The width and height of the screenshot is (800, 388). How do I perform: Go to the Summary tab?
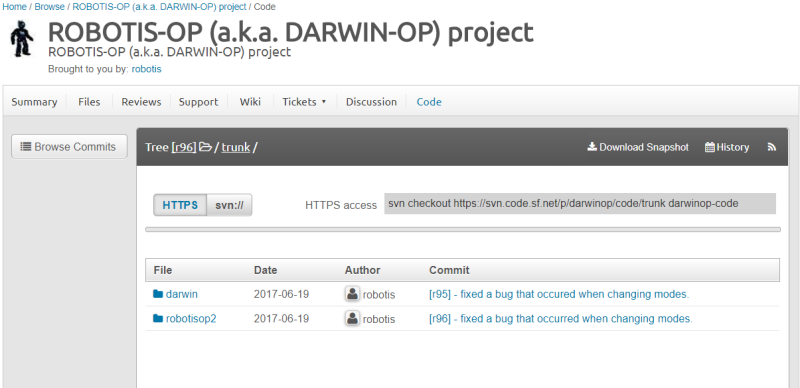pyautogui.click(x=34, y=102)
